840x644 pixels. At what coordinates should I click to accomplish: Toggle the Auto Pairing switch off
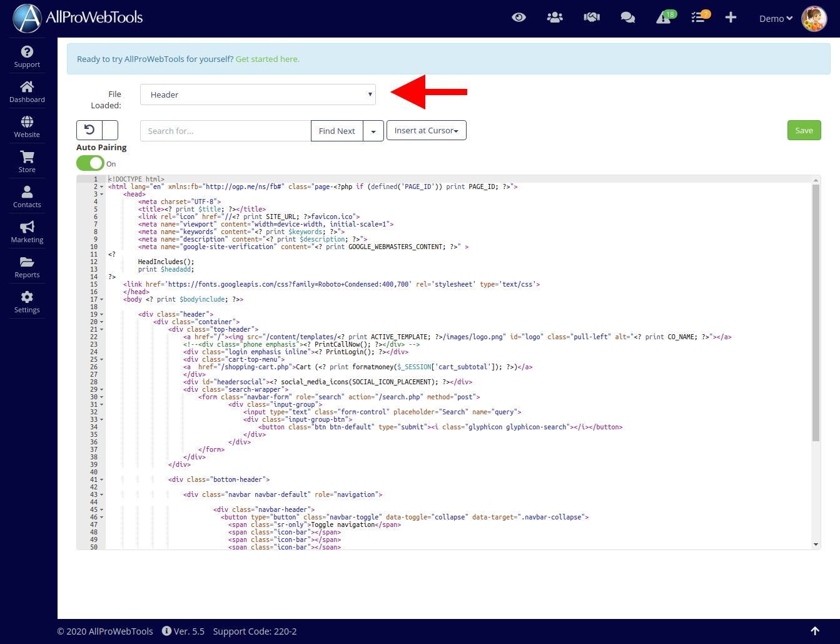pyautogui.click(x=90, y=163)
